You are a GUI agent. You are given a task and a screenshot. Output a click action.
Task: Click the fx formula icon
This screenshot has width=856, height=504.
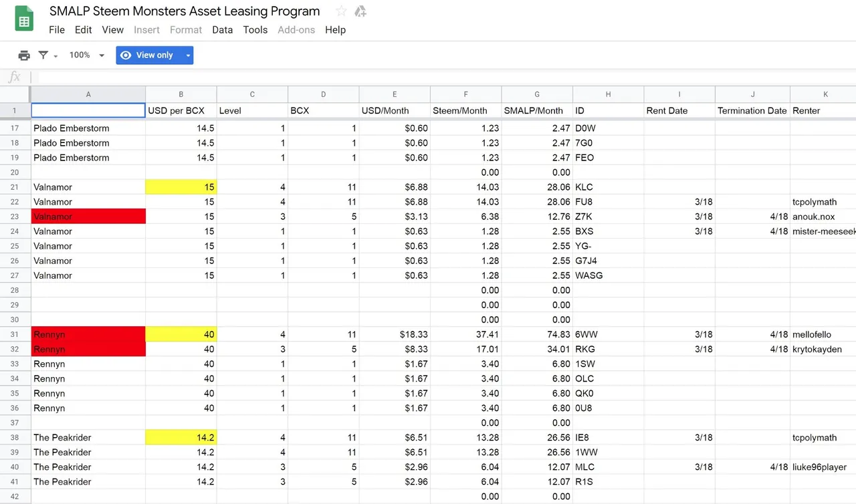(x=15, y=78)
